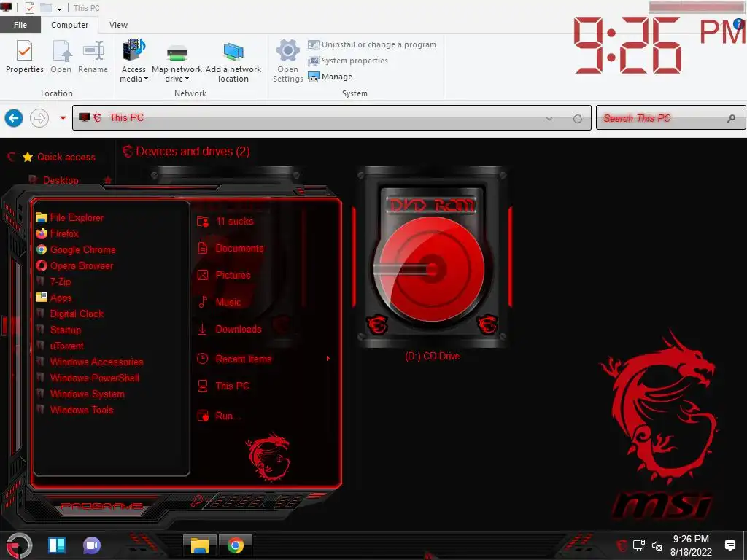747x560 pixels.
Task: Expand Recent Items submenu arrow
Action: pyautogui.click(x=328, y=359)
